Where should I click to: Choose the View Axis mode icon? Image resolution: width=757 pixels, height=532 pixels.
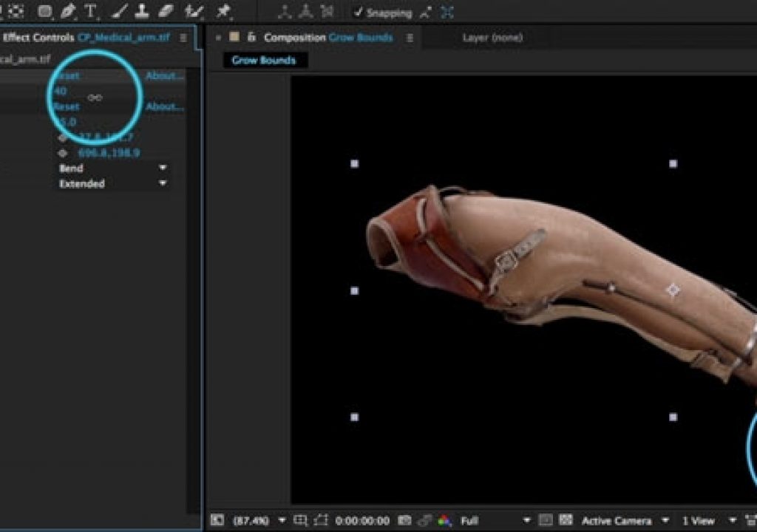click(x=327, y=12)
